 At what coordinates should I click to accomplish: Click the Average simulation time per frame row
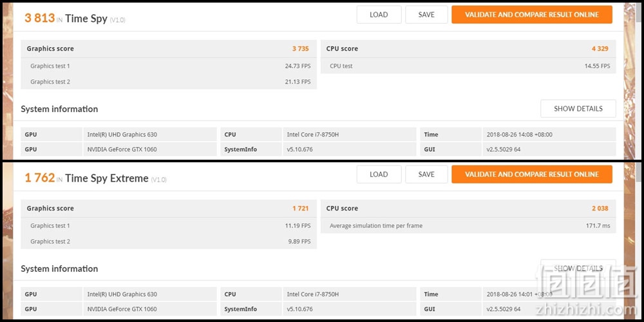point(468,225)
